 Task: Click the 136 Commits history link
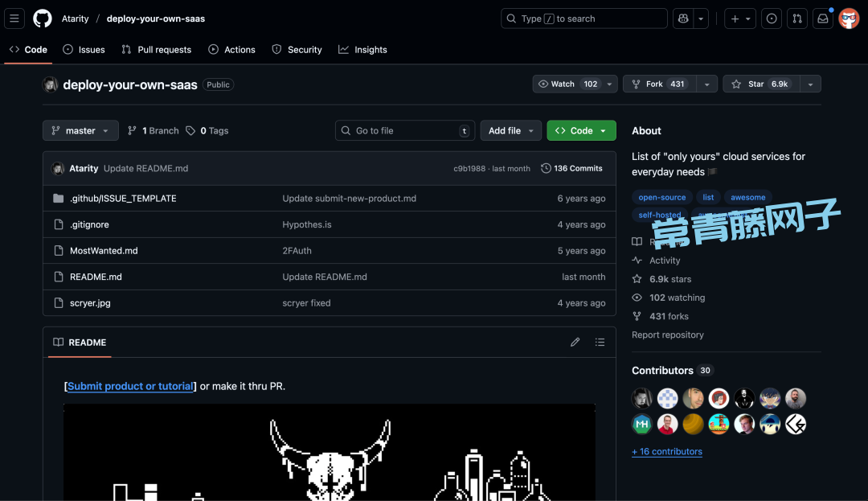[x=571, y=169]
